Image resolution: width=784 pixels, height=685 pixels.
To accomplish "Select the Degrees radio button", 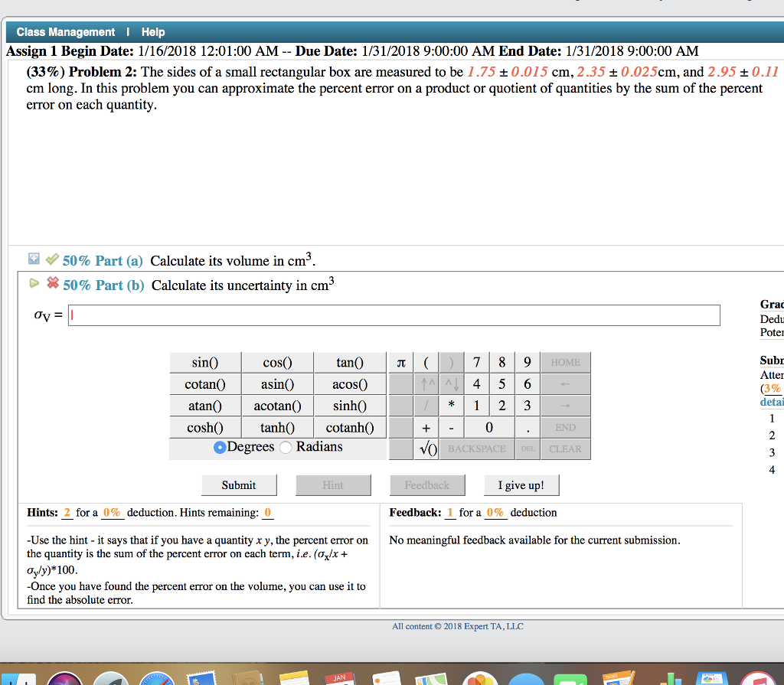I will (x=220, y=447).
